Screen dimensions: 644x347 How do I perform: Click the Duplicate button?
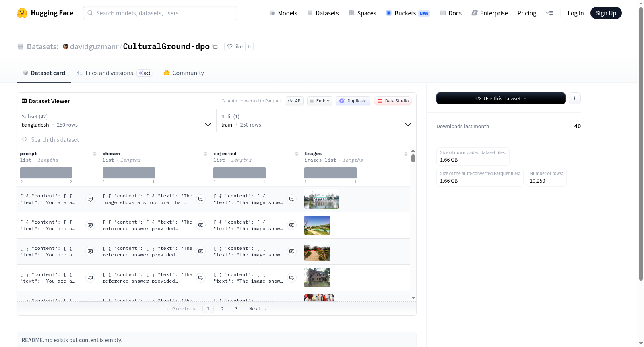pos(353,101)
